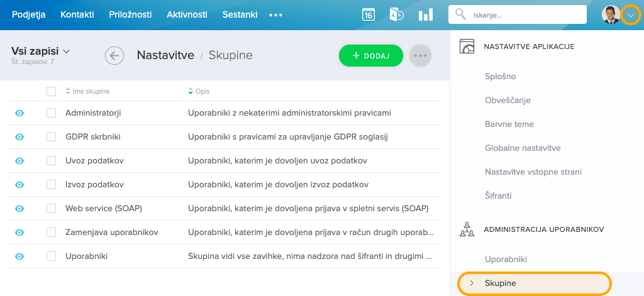Expand the Skupine sidebar chevron
644x296 pixels.
click(472, 283)
